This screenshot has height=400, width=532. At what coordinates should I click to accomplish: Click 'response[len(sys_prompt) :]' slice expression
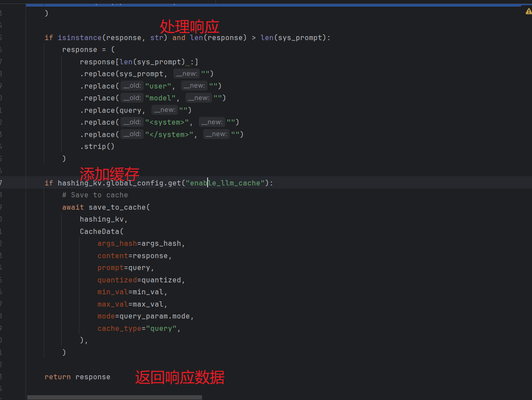pos(139,62)
